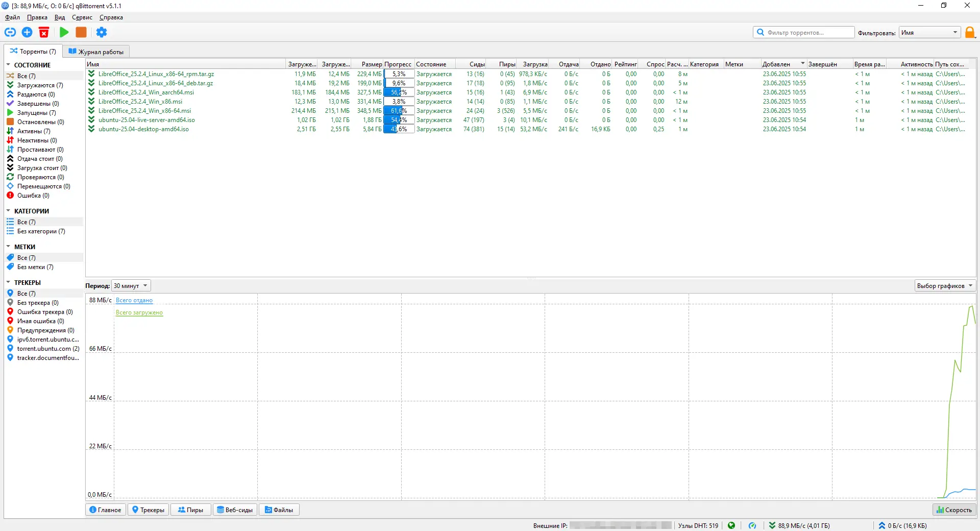This screenshot has height=531, width=980.
Task: Select Раздаются (0) status filter
Action: click(36, 94)
